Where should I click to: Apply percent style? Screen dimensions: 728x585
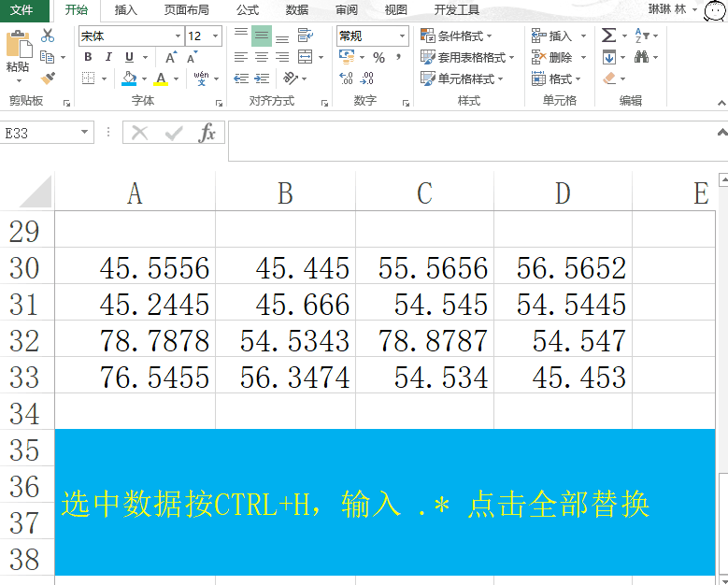click(378, 58)
